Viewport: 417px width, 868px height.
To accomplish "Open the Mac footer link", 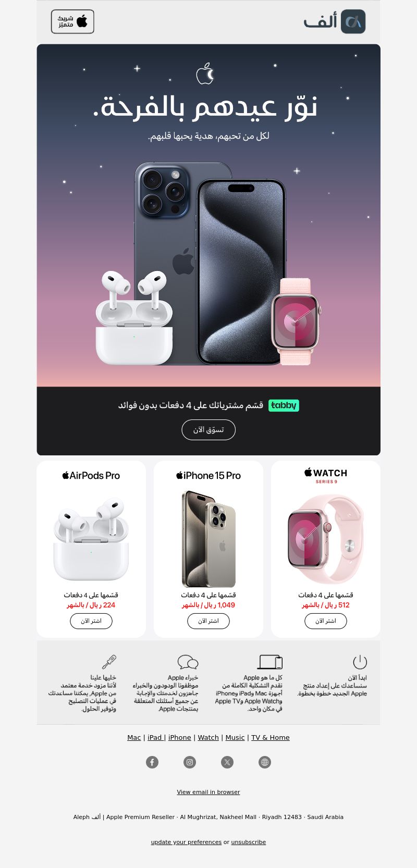I will (134, 737).
